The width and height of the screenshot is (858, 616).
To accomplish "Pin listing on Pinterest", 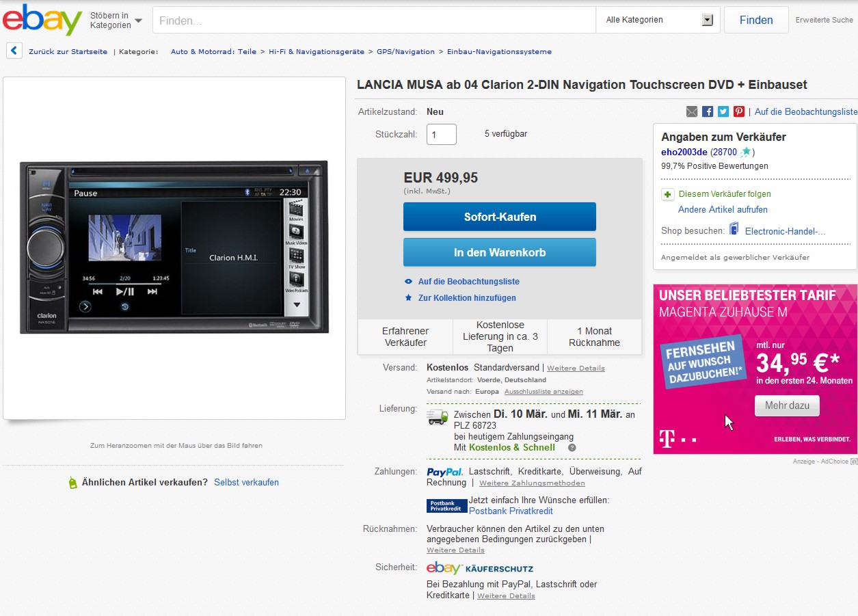I will pos(739,111).
